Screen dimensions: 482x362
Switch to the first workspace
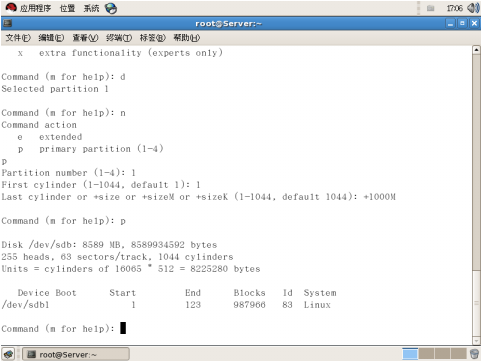(410, 354)
